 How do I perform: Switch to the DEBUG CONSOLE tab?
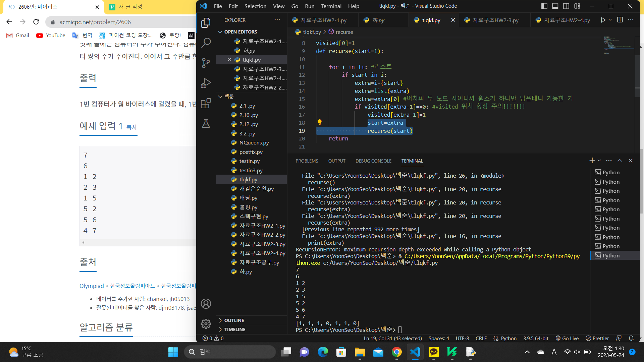click(373, 161)
